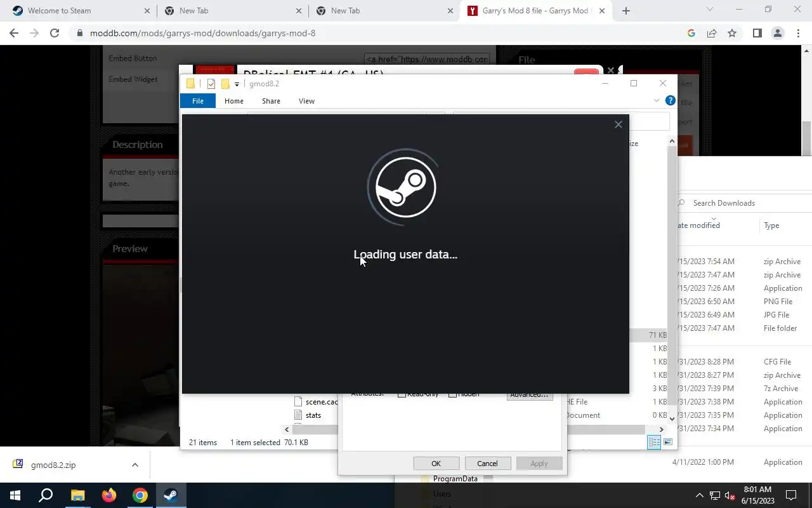This screenshot has width=812, height=508.
Task: Select the CFG File row in Downloads window
Action: [745, 362]
